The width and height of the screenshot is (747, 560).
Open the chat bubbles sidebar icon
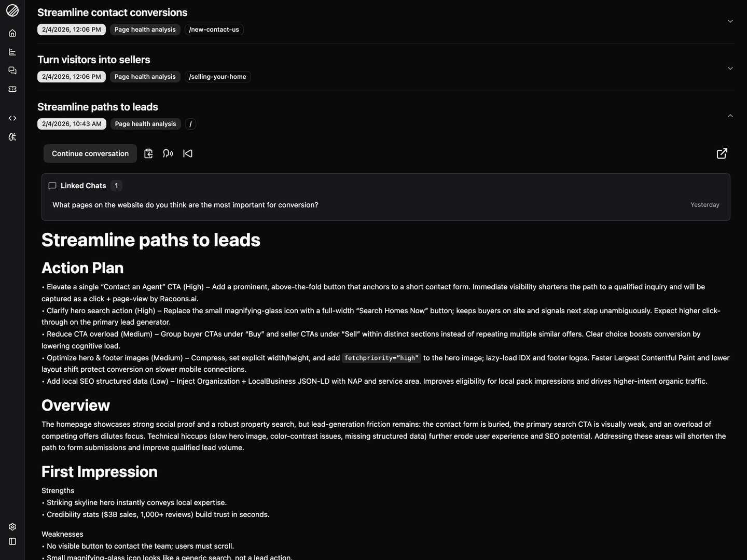(x=12, y=71)
